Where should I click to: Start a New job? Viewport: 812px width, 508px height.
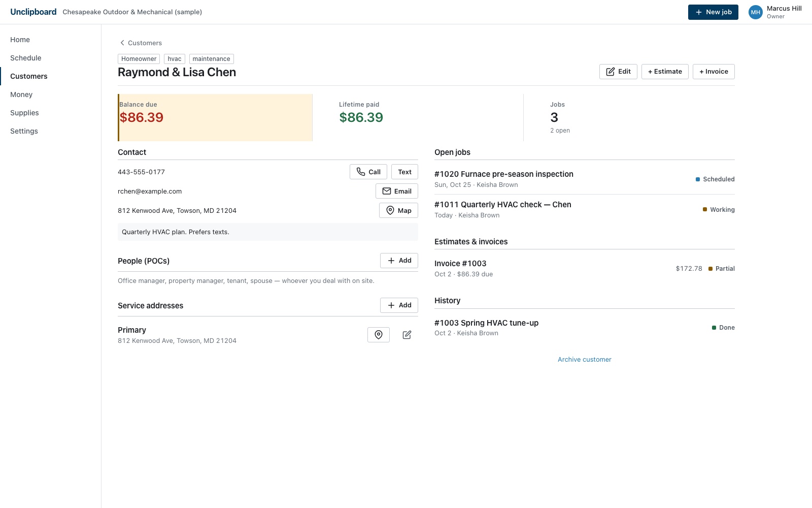[713, 12]
